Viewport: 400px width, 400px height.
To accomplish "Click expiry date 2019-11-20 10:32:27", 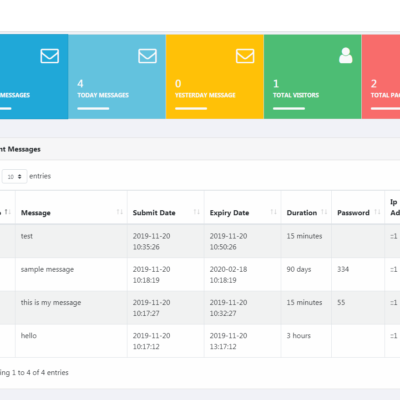I will coord(228,308).
